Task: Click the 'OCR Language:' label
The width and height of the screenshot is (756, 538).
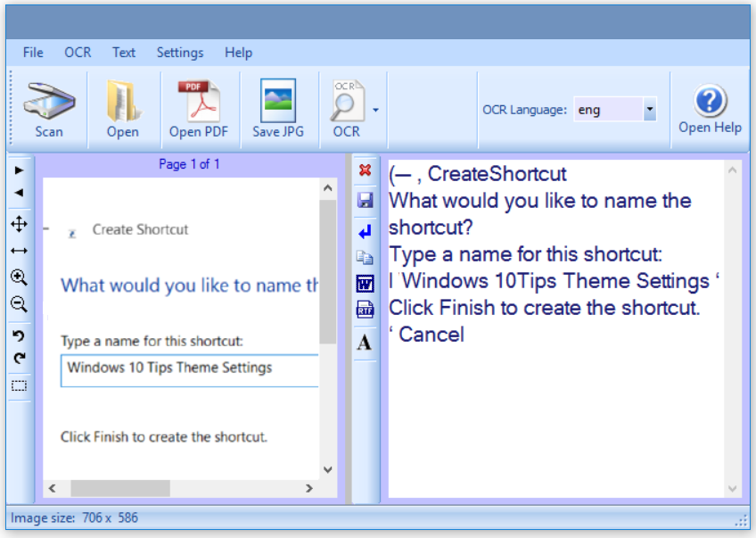Action: pos(524,110)
